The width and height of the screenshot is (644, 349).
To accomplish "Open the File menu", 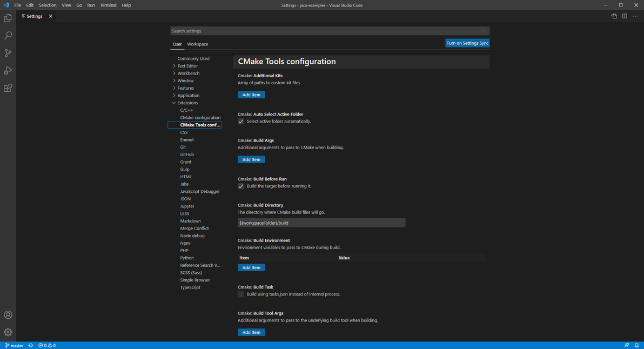I will click(x=18, y=5).
